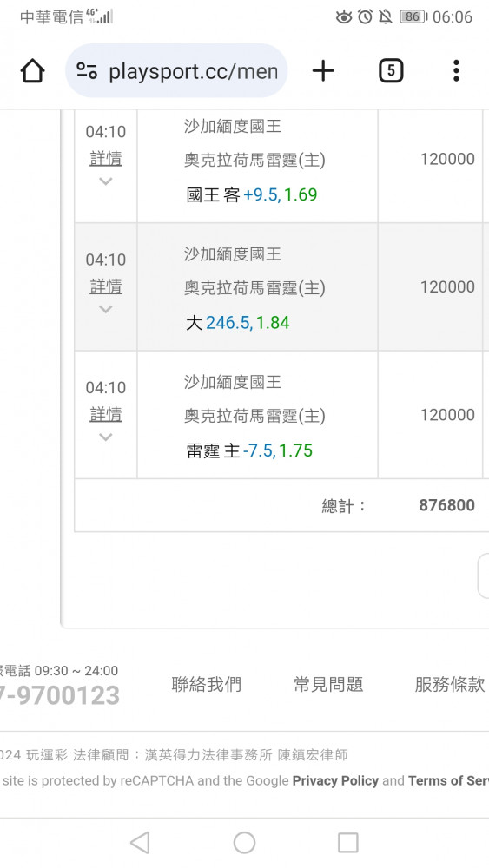Expand chevron in the 雷霆 主 -7.5 row
Screen dimensions: 489x868
106,437
